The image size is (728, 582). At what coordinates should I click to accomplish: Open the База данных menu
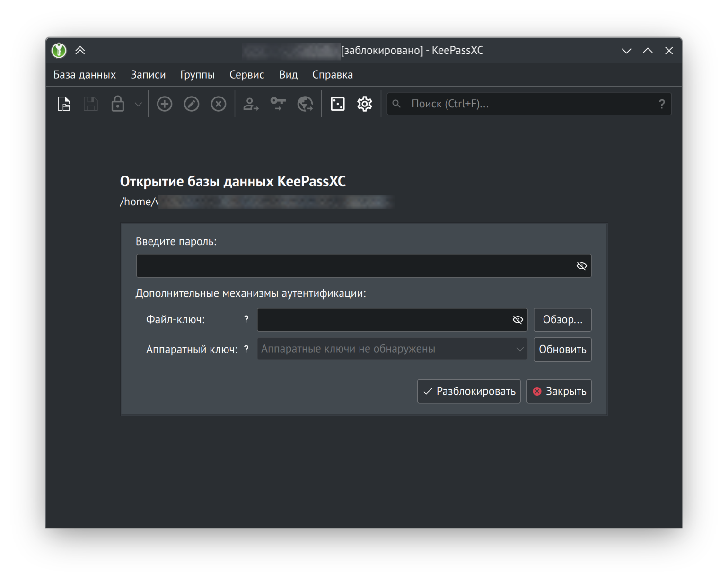85,75
